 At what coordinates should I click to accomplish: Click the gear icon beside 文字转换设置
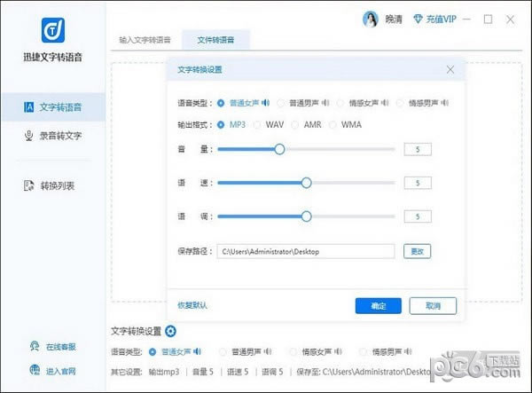point(170,332)
